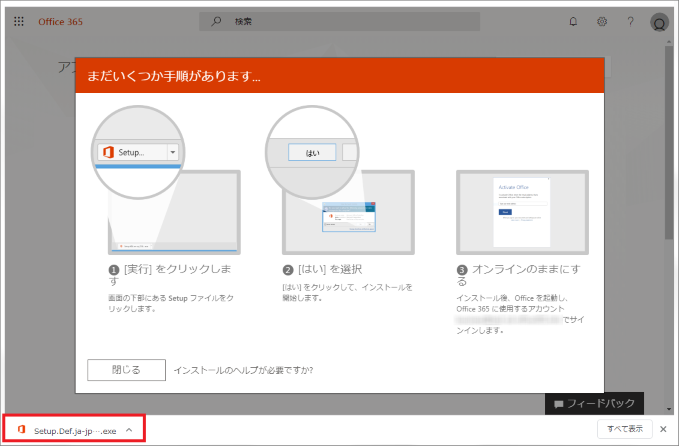The height and width of the screenshot is (446, 679).
Task: Click the まだいくつか手順があります... dialog title
Action: (x=174, y=76)
